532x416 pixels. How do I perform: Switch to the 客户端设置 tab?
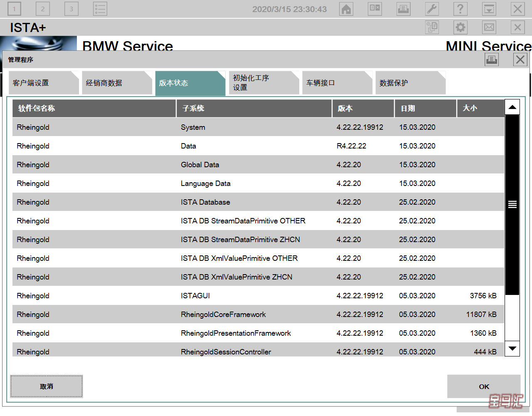tap(44, 83)
